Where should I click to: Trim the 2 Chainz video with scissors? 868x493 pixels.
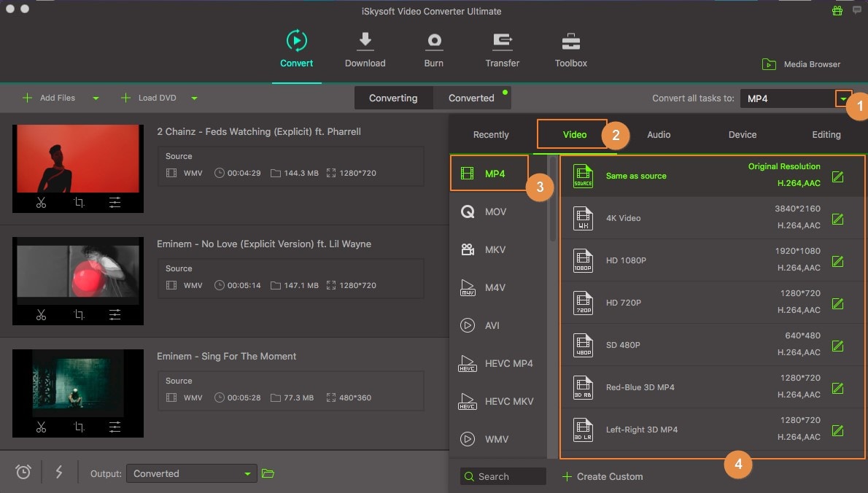pos(41,203)
